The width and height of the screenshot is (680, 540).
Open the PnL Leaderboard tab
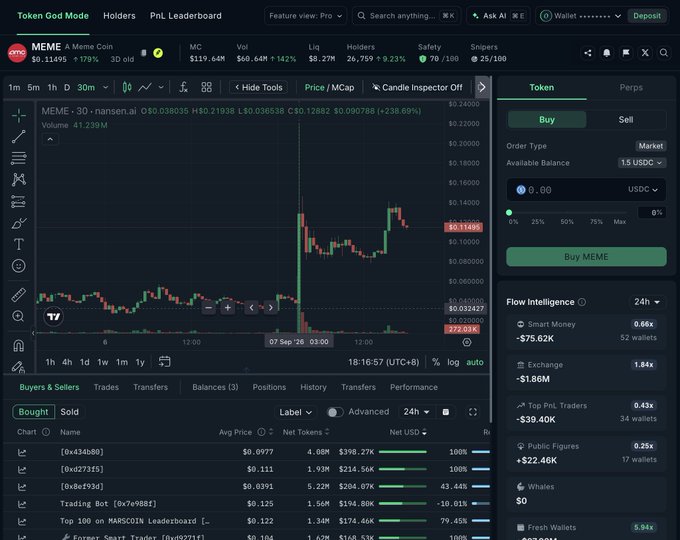pyautogui.click(x=186, y=16)
